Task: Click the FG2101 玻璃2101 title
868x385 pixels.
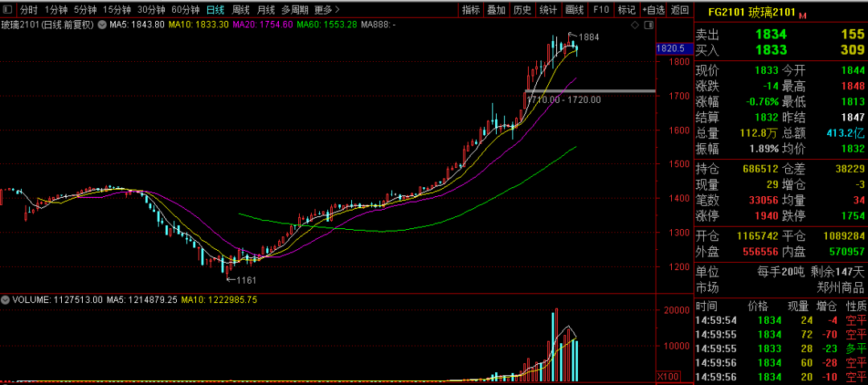Action: [751, 12]
